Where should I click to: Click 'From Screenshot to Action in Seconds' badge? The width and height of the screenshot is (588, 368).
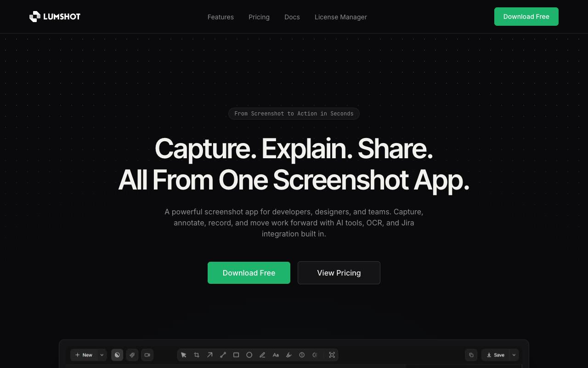point(294,114)
